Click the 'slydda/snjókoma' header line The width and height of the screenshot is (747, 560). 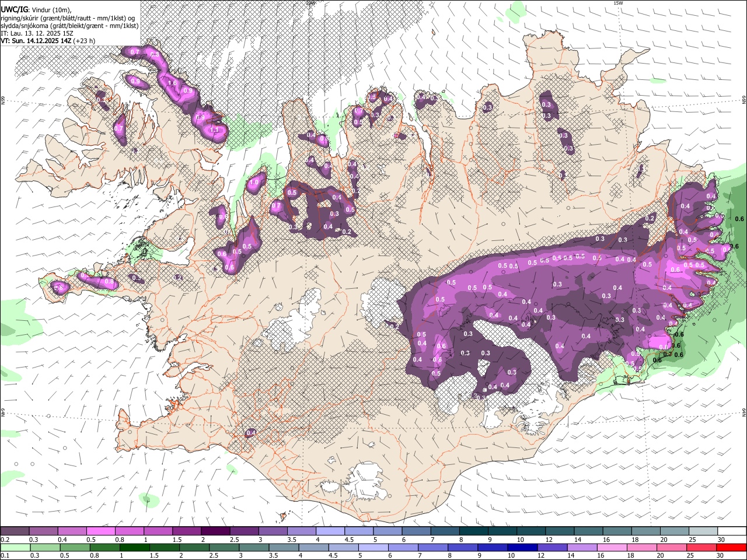coord(69,26)
